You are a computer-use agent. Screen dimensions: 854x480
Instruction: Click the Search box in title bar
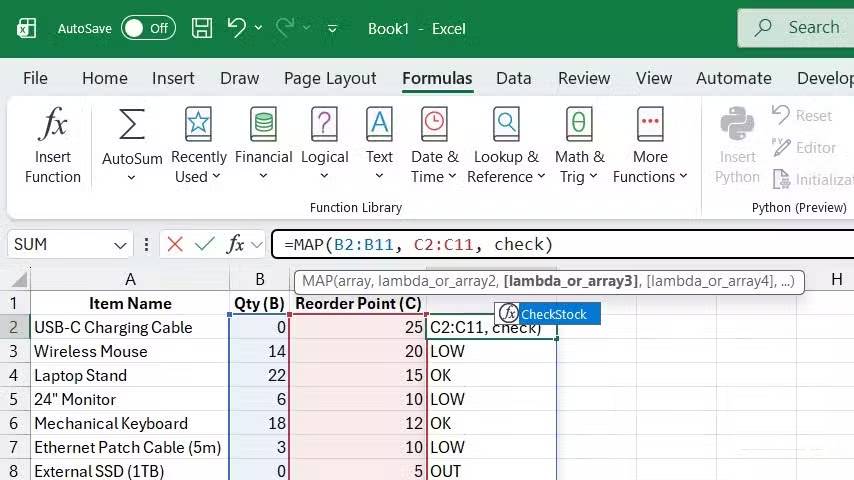pos(800,28)
